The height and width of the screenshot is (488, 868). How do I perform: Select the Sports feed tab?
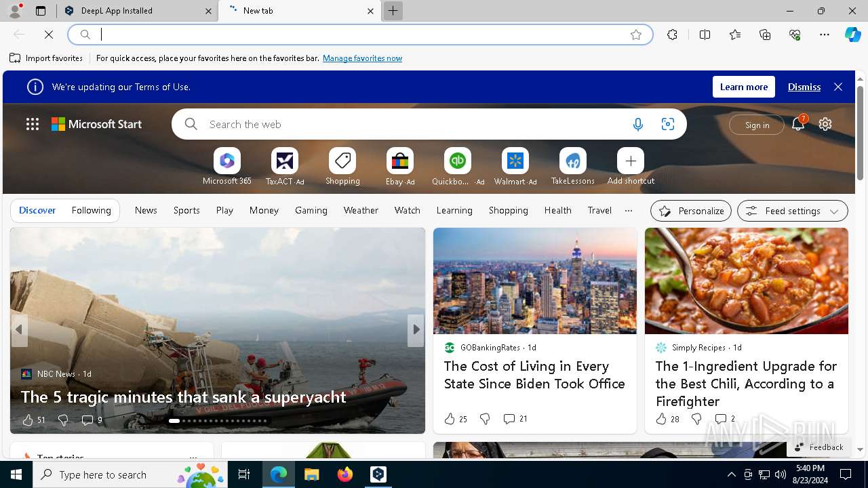pyautogui.click(x=186, y=211)
